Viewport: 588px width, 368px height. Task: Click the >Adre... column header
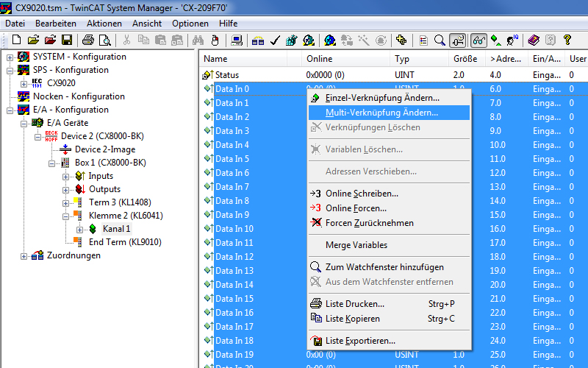(x=506, y=59)
